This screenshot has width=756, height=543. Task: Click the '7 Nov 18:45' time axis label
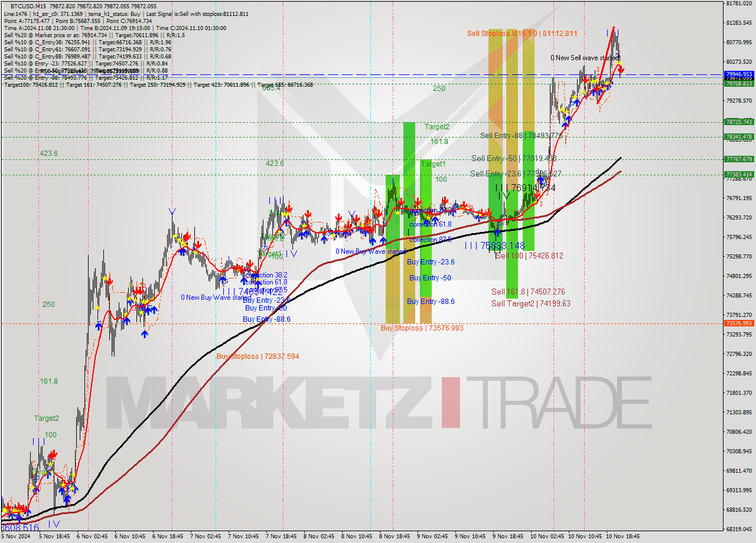[281, 537]
